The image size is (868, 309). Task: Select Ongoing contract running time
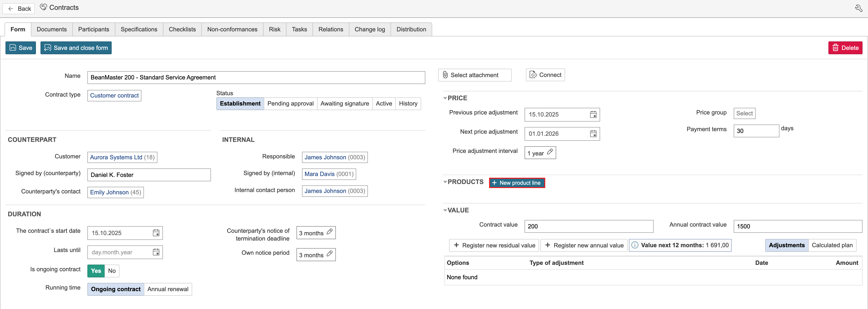tap(116, 289)
